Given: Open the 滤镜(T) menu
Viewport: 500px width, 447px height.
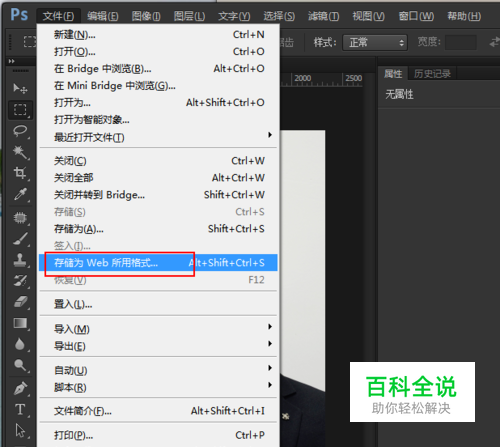Looking at the screenshot, I should click(323, 16).
